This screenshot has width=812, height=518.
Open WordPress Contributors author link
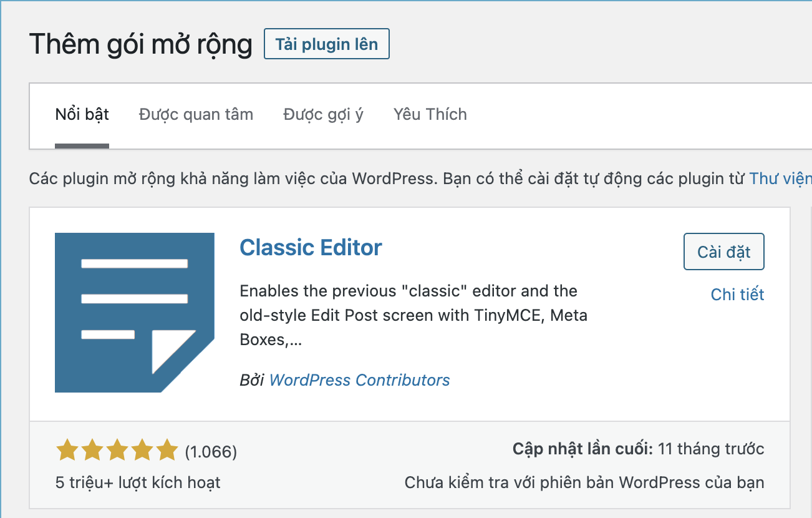tap(360, 379)
